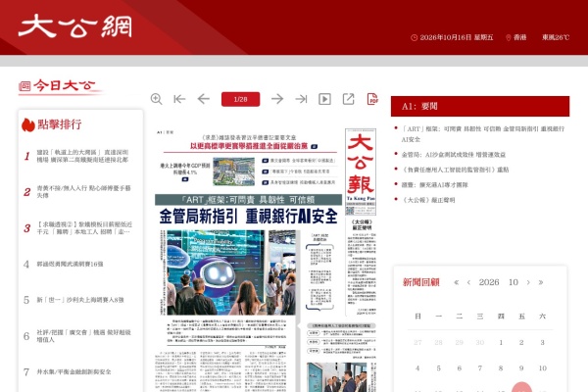Open the 滙豐 AI專才團隊 article link

[434, 185]
